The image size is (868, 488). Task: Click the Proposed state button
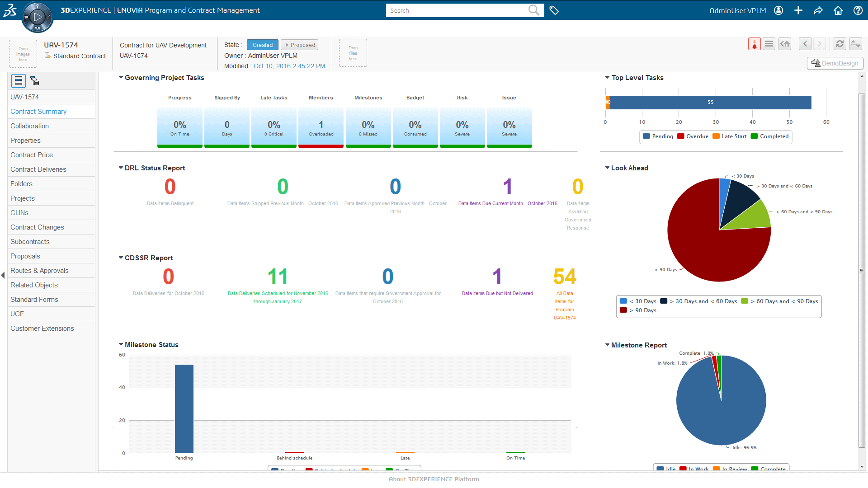299,45
